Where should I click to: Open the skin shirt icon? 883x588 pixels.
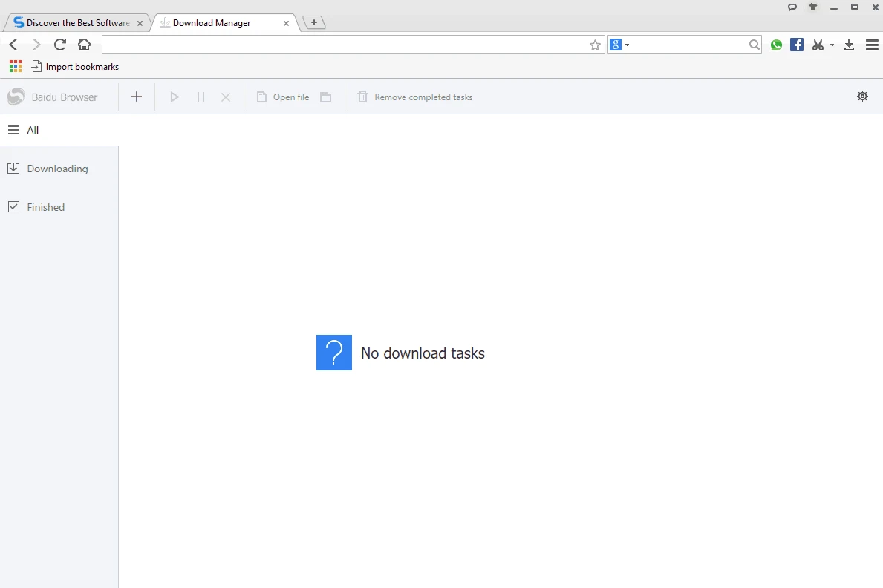(813, 7)
